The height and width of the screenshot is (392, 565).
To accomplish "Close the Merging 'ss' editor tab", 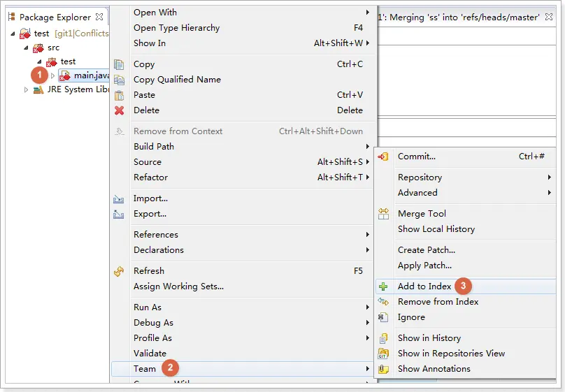I will [x=549, y=17].
